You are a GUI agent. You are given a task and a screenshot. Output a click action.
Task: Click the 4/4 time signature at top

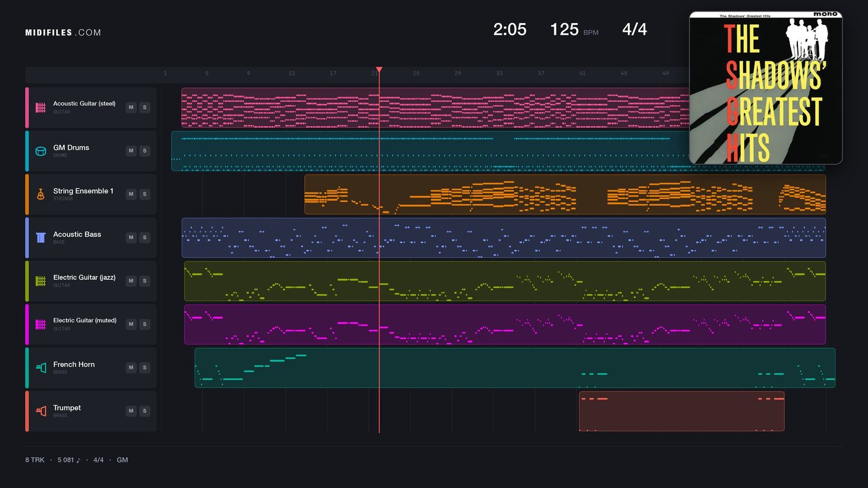[x=635, y=29]
